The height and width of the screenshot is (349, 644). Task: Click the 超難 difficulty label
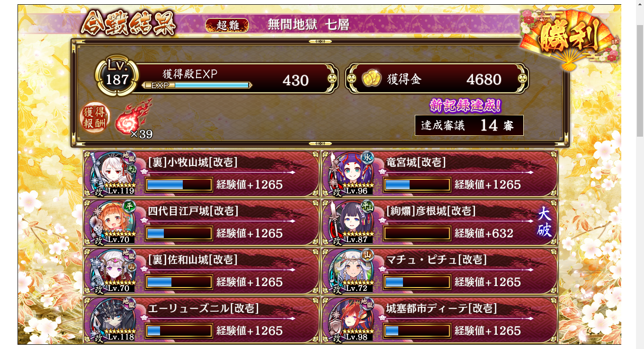pos(227,25)
